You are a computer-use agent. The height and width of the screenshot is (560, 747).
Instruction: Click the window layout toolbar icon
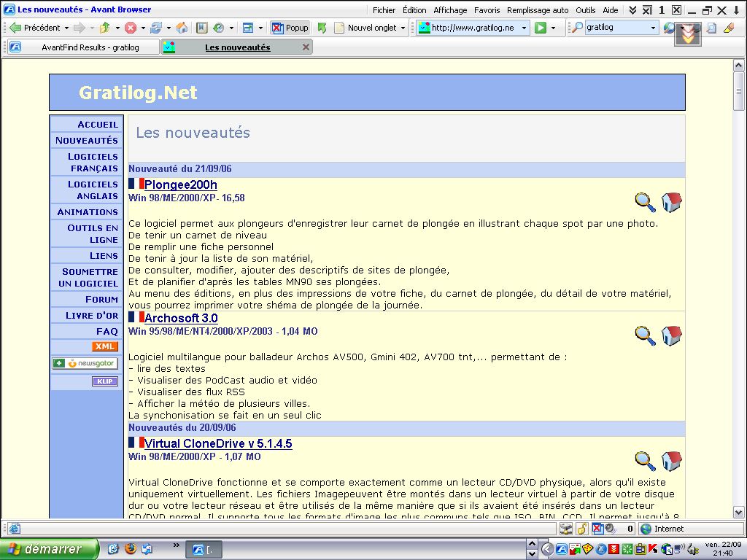coord(248,28)
